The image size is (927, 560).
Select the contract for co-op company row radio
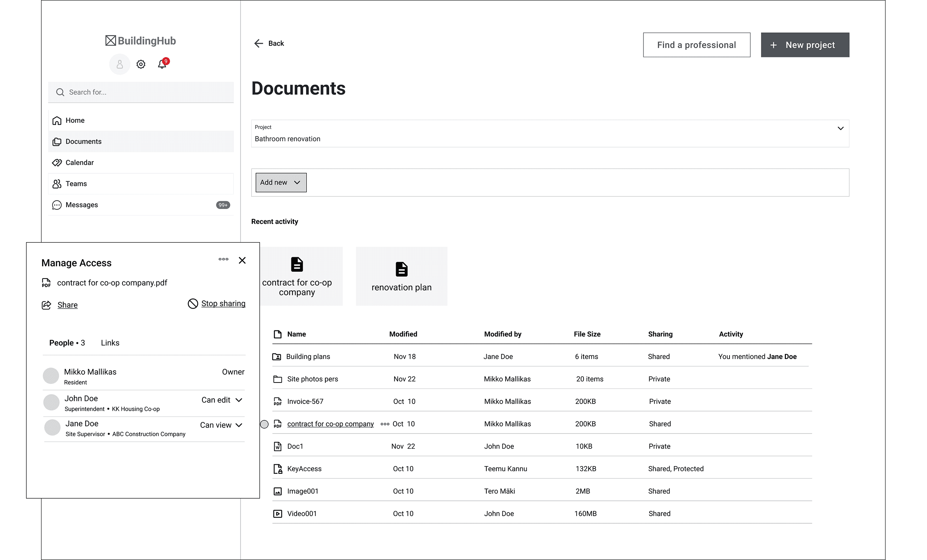pyautogui.click(x=265, y=425)
